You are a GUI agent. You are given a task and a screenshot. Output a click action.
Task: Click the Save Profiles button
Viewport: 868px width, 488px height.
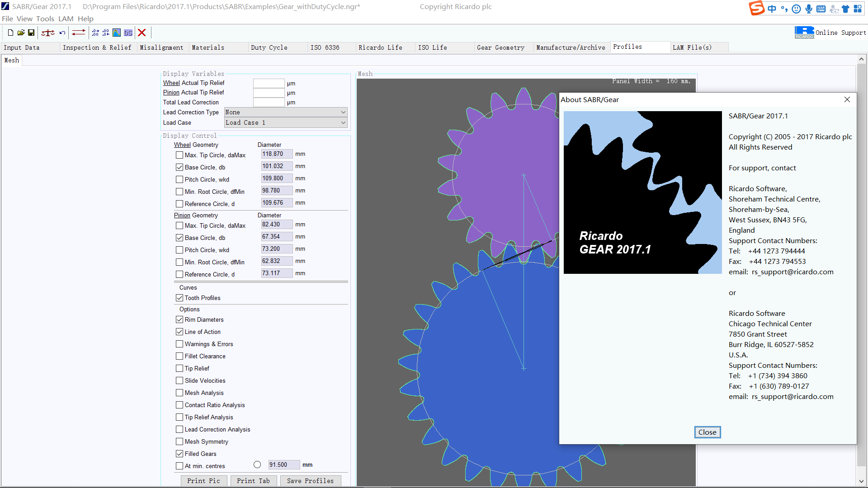click(x=311, y=481)
